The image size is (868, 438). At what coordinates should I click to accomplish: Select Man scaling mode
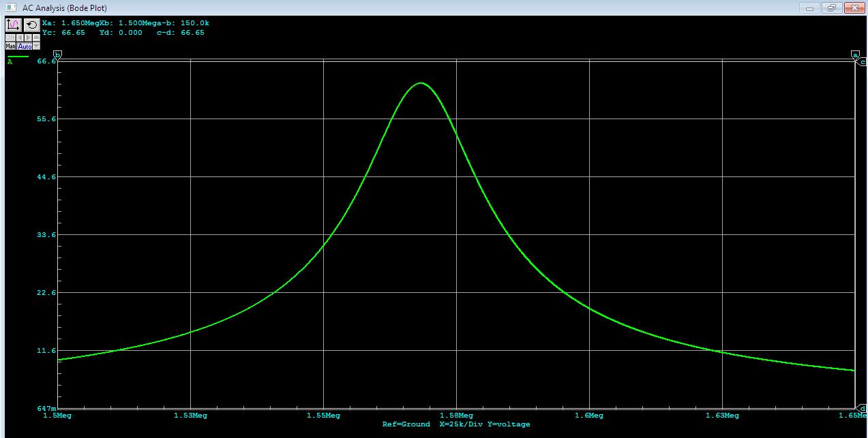[10, 46]
